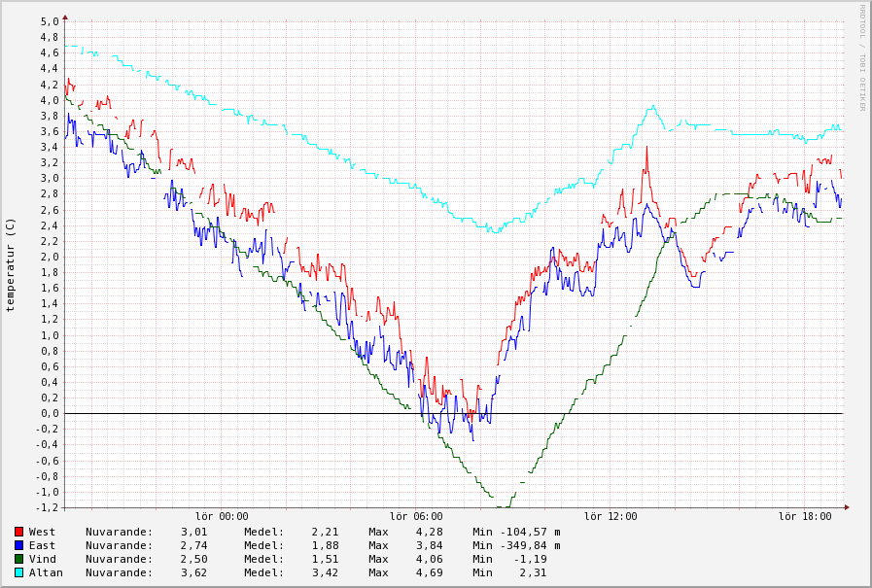
Task: Click the red West legend swatch
Action: [18, 532]
